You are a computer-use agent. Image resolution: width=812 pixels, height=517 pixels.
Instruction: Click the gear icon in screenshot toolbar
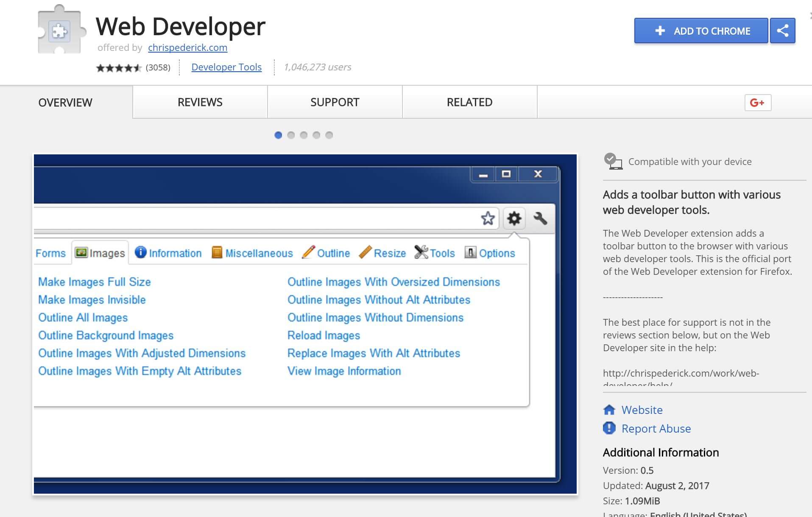tap(514, 219)
